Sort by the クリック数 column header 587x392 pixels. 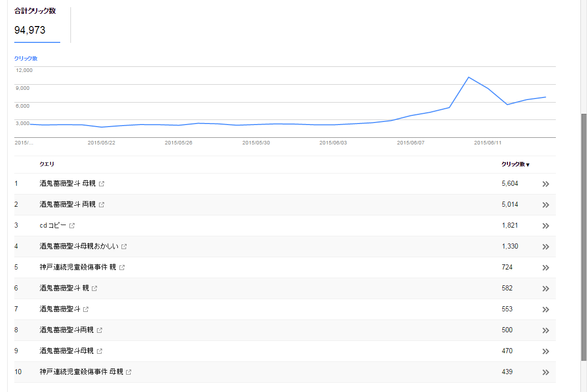[515, 164]
